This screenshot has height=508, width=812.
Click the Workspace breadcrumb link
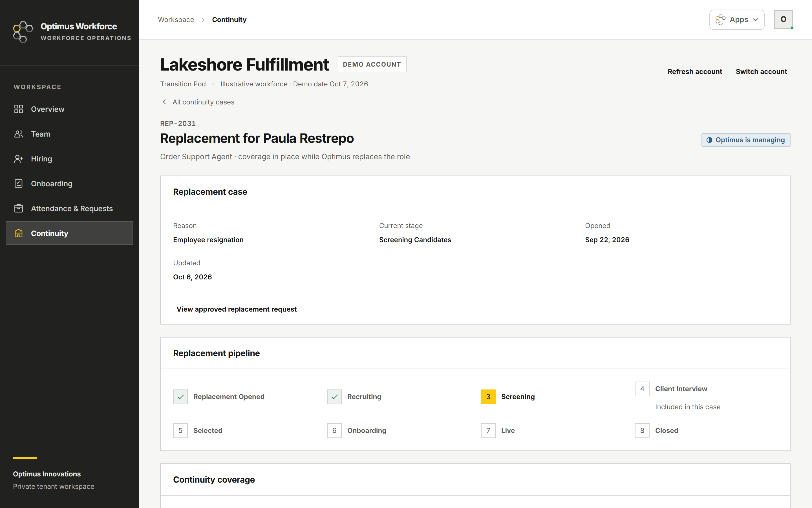point(176,19)
